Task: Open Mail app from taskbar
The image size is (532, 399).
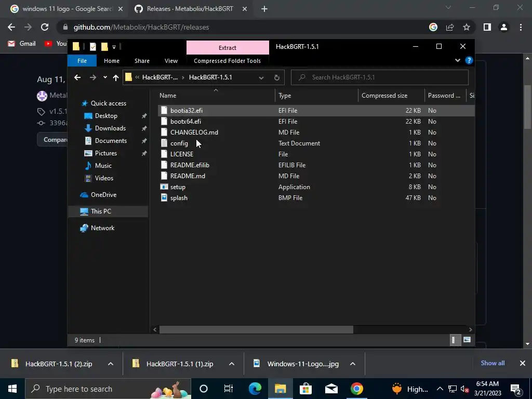Action: pos(331,389)
